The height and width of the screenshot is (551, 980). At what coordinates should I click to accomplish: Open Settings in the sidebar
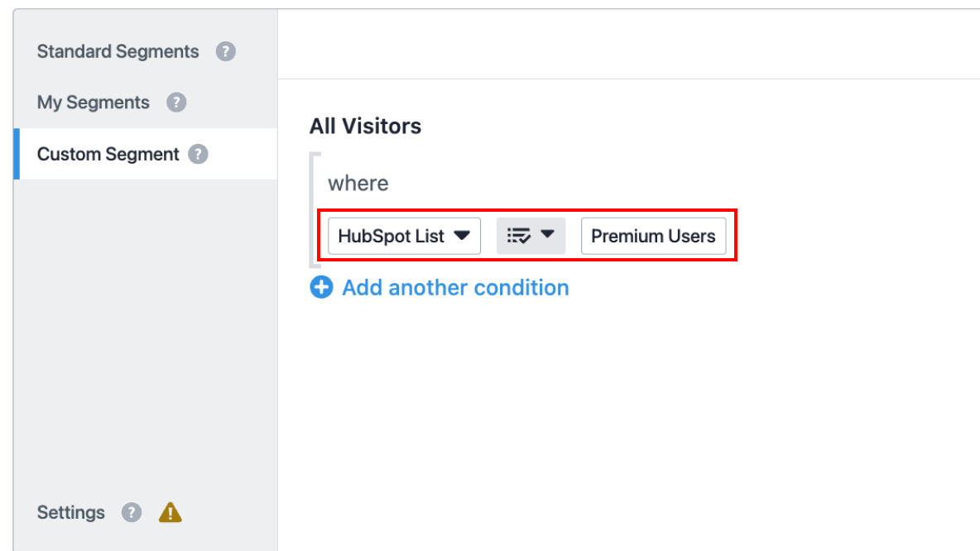(x=71, y=512)
